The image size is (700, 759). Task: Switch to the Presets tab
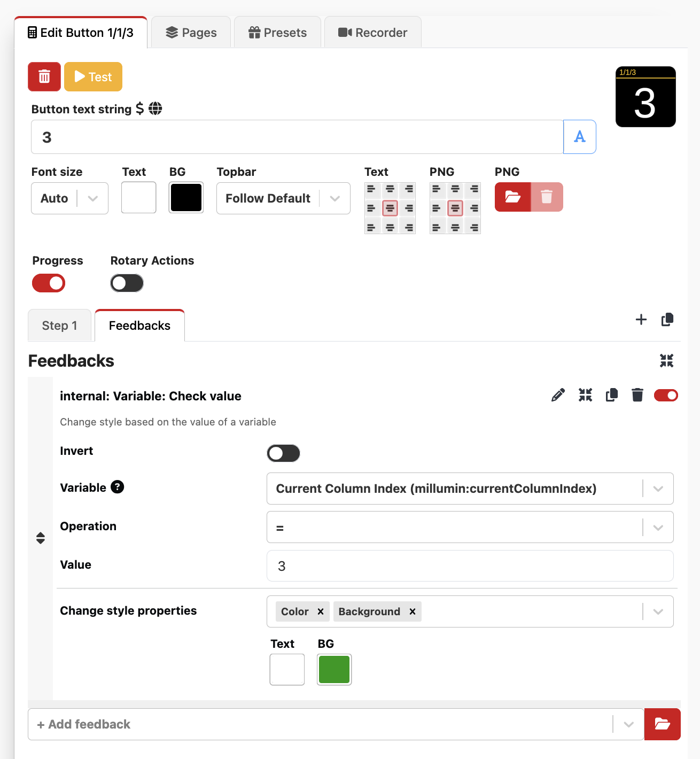pos(277,33)
